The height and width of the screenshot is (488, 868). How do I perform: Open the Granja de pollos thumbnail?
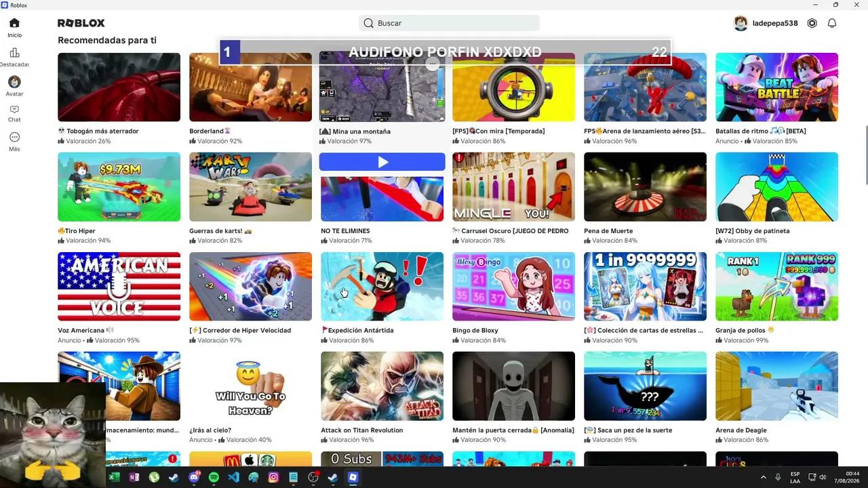click(x=776, y=287)
